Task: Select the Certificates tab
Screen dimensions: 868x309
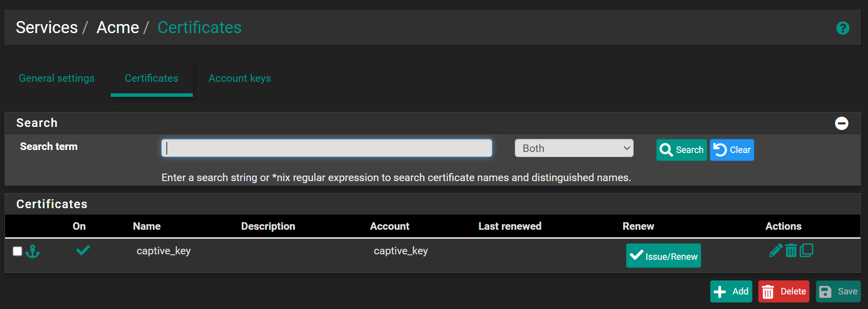Action: pos(151,78)
